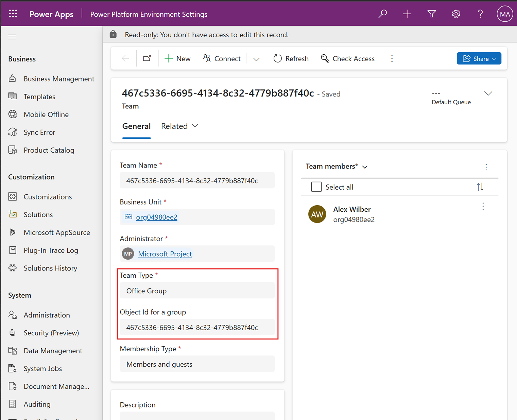Collapse the sidebar with hamburger icon
Screen dimensions: 517x420
click(12, 37)
